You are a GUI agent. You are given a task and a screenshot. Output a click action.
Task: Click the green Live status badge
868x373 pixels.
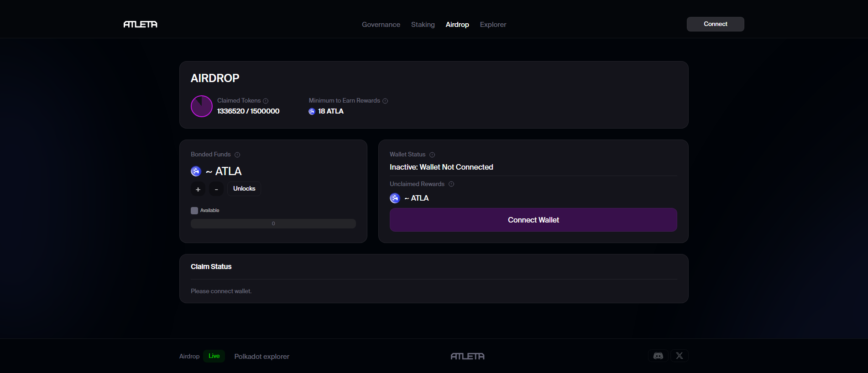[x=214, y=356]
